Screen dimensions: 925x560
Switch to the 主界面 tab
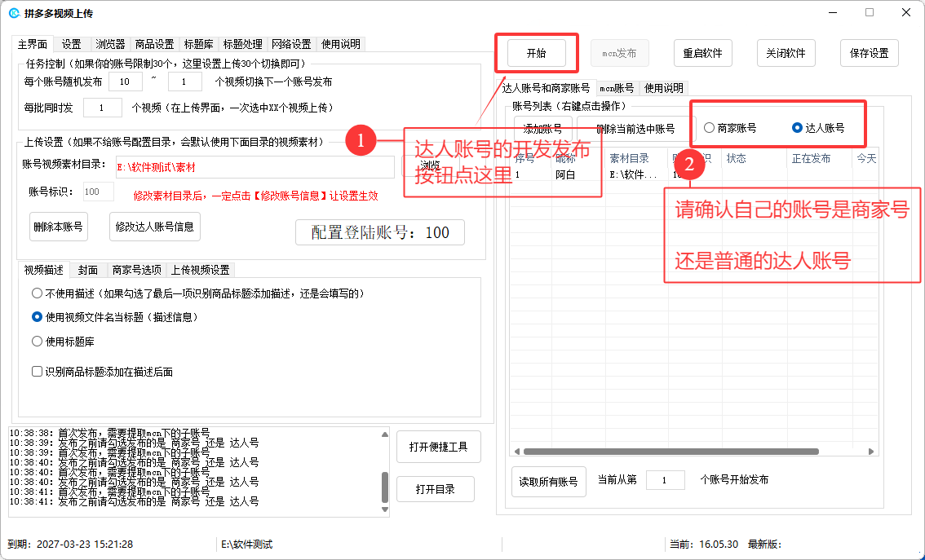[33, 44]
